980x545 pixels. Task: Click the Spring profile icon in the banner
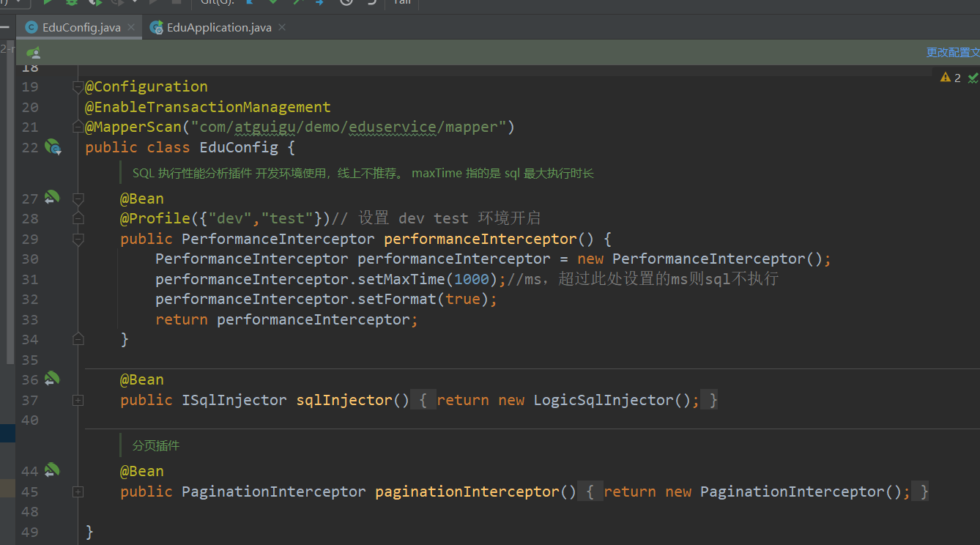tap(34, 53)
